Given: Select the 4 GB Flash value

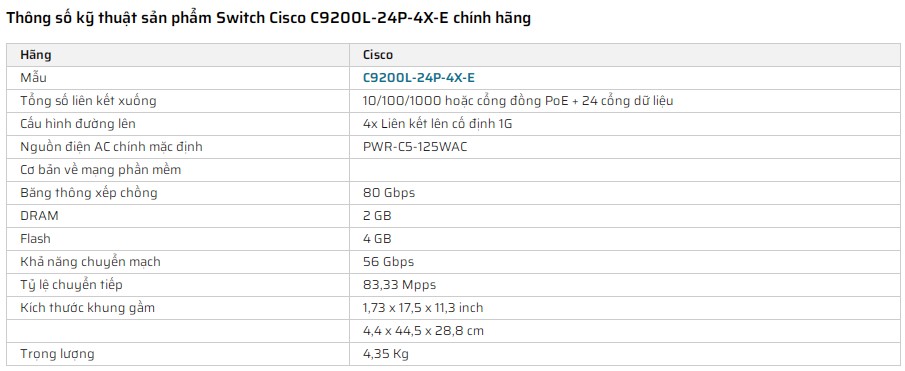Looking at the screenshot, I should tap(377, 239).
